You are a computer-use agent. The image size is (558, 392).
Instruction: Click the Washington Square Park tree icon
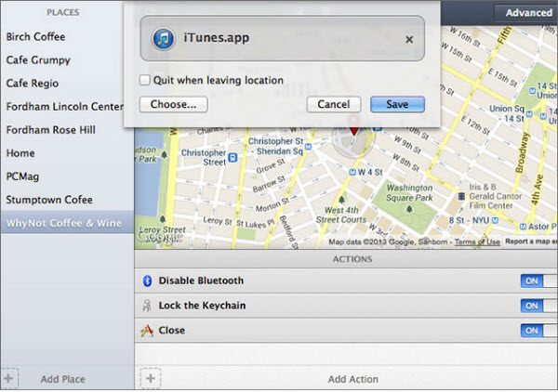409,209
